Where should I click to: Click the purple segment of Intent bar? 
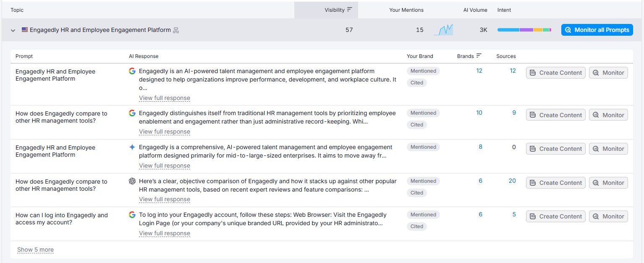click(526, 30)
